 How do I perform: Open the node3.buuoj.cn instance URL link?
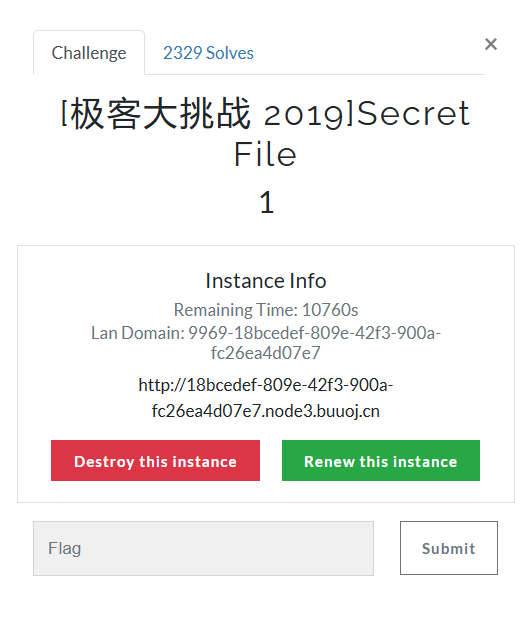tap(266, 398)
